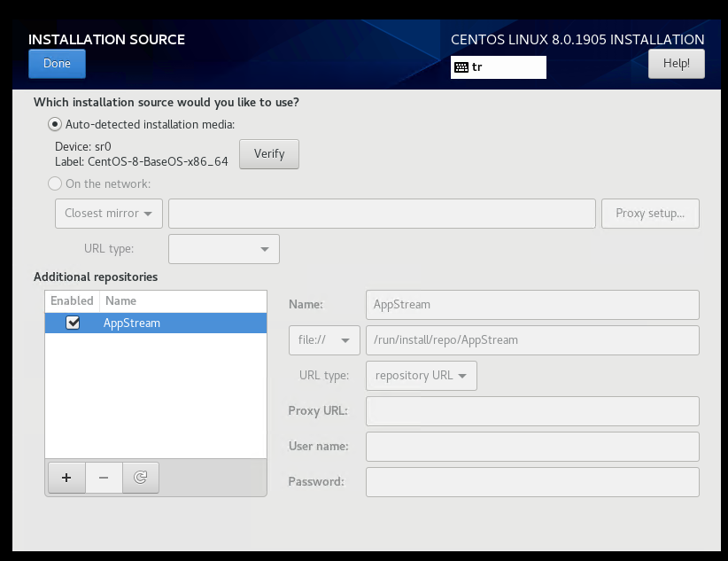Click the Done button
Image resolution: width=728 pixels, height=561 pixels.
click(57, 64)
